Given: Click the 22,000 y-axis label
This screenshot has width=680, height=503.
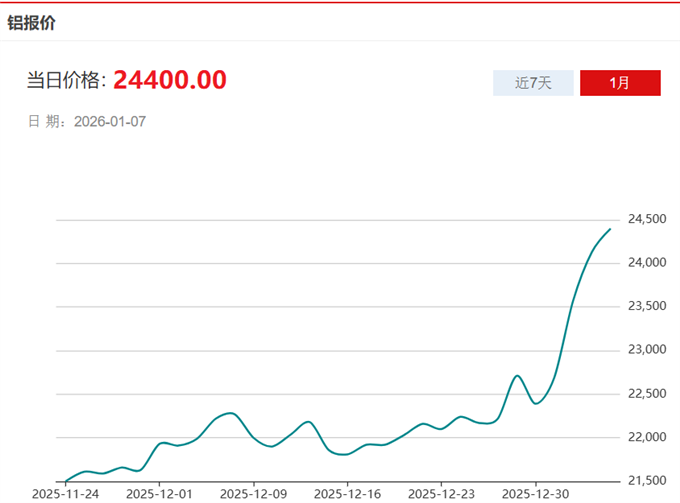Looking at the screenshot, I should [x=646, y=437].
